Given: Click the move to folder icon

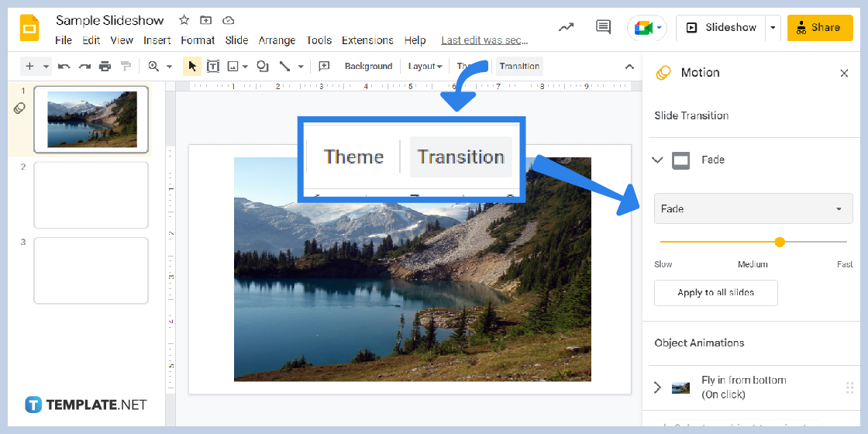Looking at the screenshot, I should pyautogui.click(x=206, y=20).
